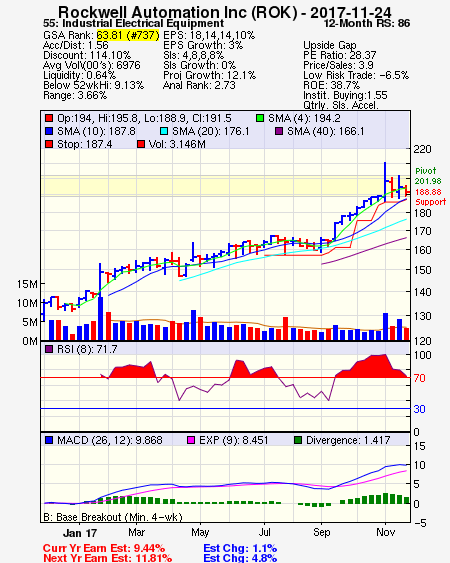Click the purple SMA (40) legend swatch

[x=279, y=131]
